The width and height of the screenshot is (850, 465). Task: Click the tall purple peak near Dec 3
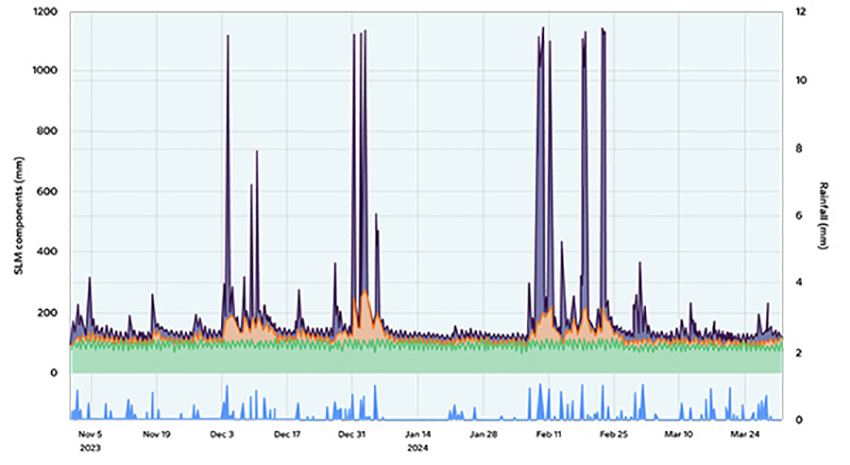[x=228, y=40]
